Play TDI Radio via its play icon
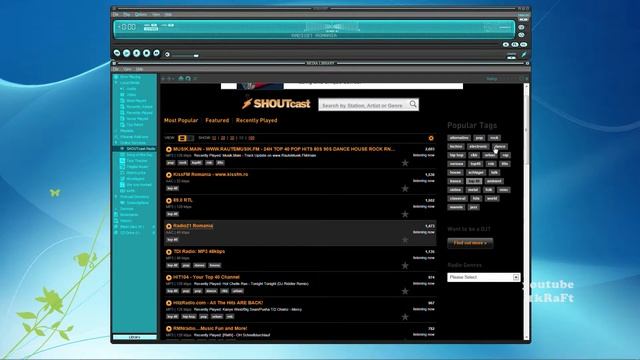The width and height of the screenshot is (640, 360). pos(169,252)
